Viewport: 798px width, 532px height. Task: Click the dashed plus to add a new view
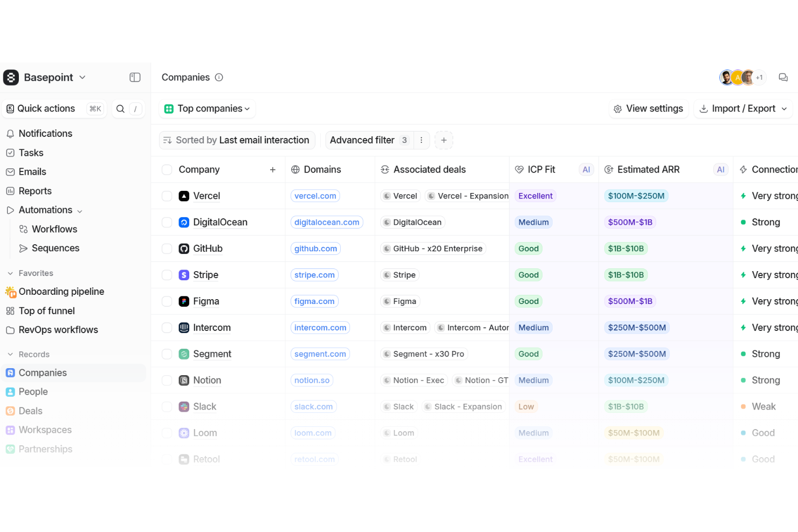coord(444,140)
